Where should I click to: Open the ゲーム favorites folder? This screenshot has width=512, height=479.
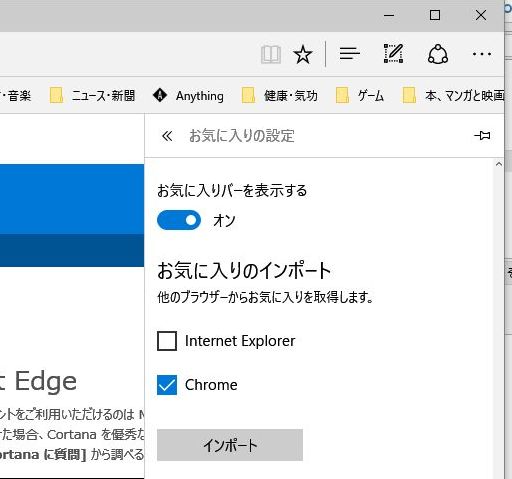[360, 96]
